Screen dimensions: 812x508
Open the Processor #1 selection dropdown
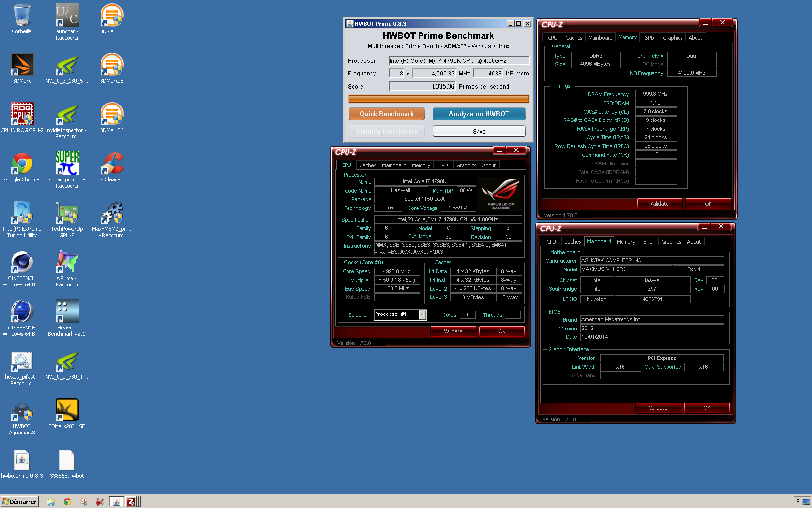coord(422,315)
